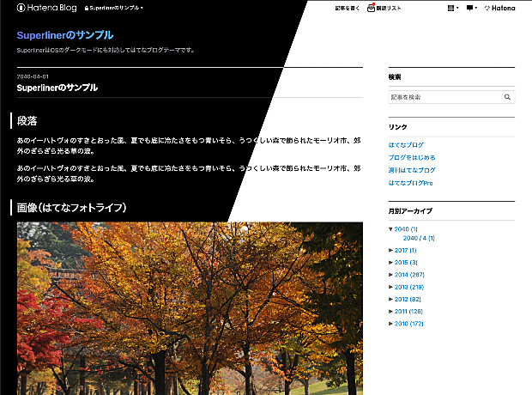Viewport: 532px width, 395px height.
Task: Click the 2040-04-01 date link
Action: pyautogui.click(x=33, y=76)
